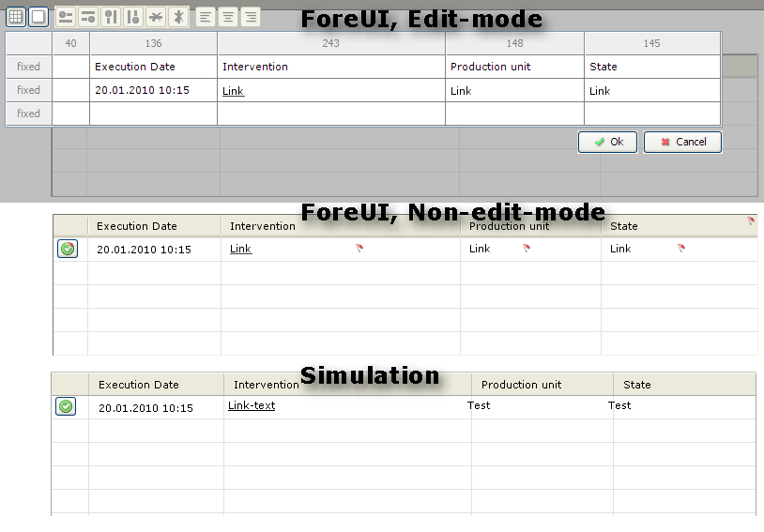Click the fixed row header beside Execution Date header
Viewport: 764px width, 532px height.
pos(28,67)
